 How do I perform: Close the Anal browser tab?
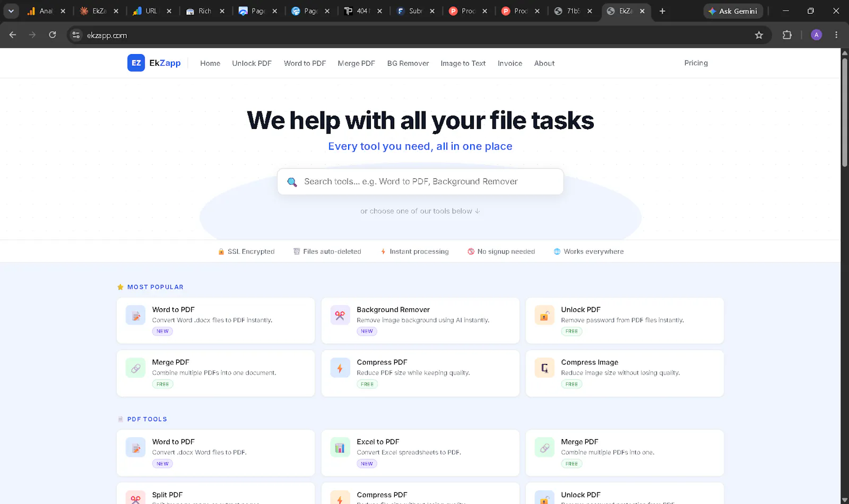click(63, 11)
